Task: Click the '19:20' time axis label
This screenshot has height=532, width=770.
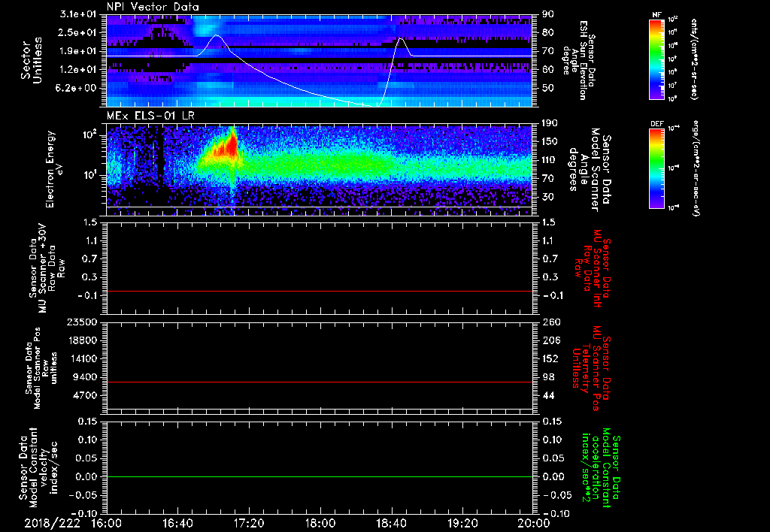Action: click(x=462, y=523)
